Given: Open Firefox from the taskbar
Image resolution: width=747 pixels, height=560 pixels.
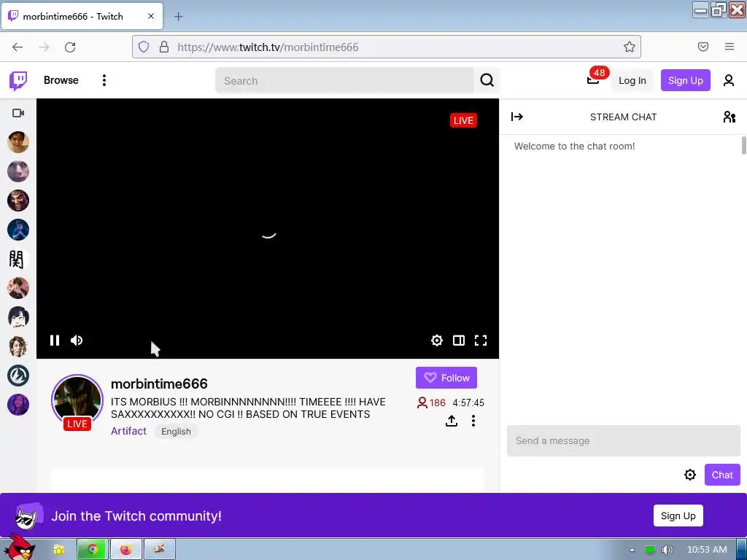Looking at the screenshot, I should pos(125,550).
